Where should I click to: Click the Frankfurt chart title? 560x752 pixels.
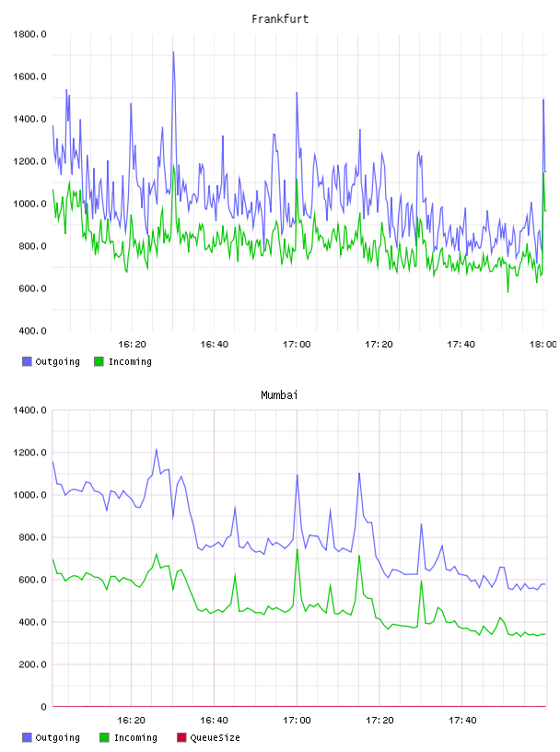(280, 19)
